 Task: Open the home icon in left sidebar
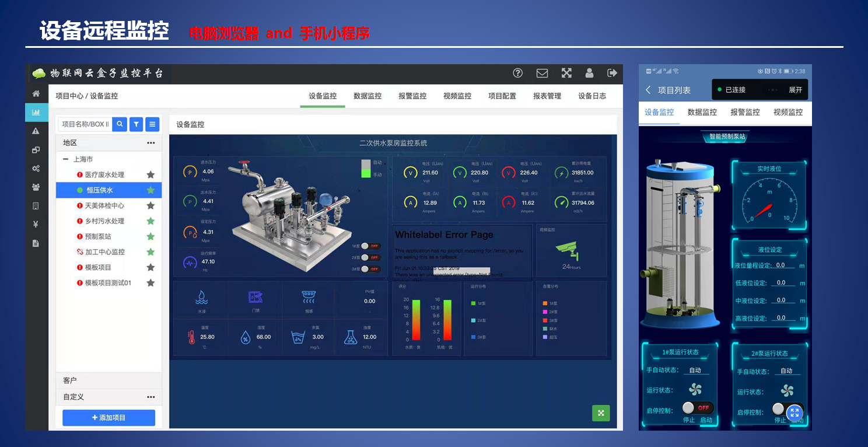click(36, 93)
